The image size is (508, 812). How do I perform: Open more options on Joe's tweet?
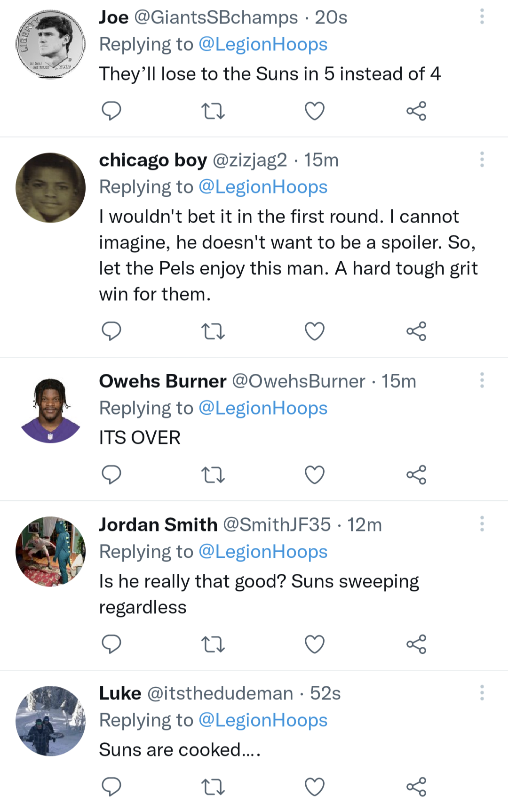pyautogui.click(x=482, y=16)
